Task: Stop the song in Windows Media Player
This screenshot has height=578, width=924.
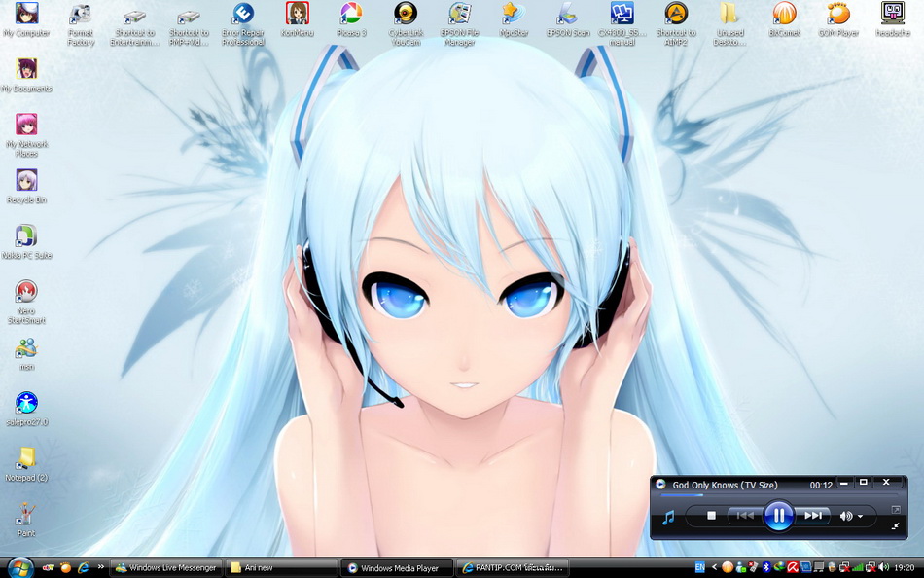Action: (x=711, y=516)
